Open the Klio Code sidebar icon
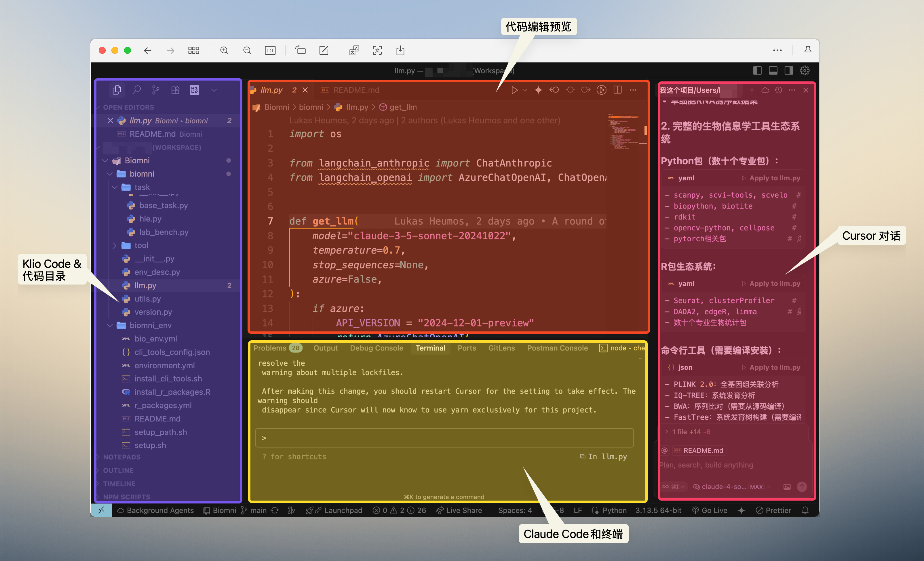Viewport: 924px width, 561px height. tap(194, 90)
